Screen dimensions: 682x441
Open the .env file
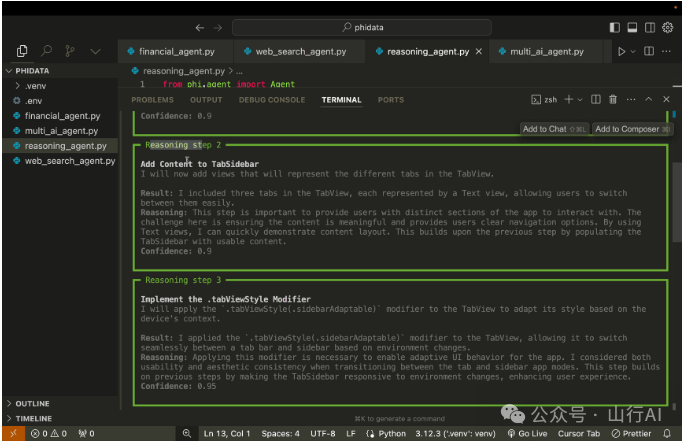[x=61, y=101]
